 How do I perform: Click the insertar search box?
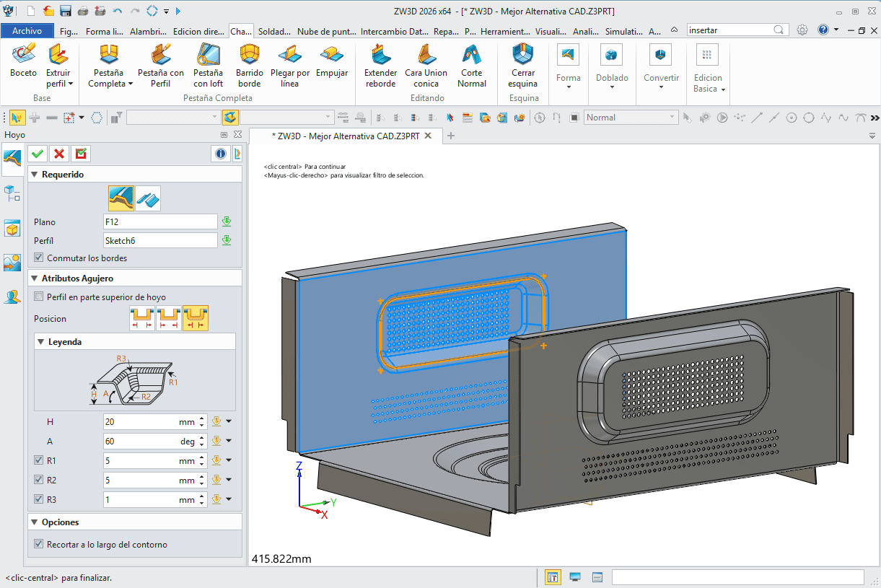737,30
